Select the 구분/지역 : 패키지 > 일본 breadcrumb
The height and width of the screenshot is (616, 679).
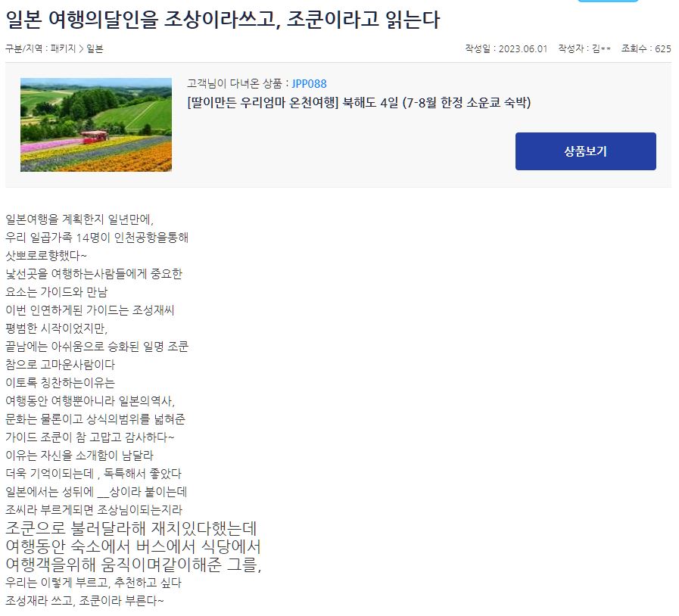point(55,48)
